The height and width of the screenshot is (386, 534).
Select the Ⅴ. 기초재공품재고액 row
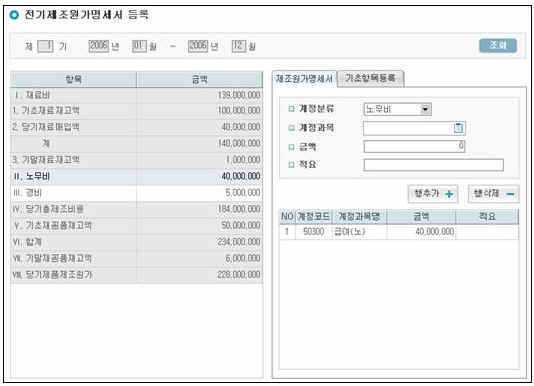click(137, 226)
